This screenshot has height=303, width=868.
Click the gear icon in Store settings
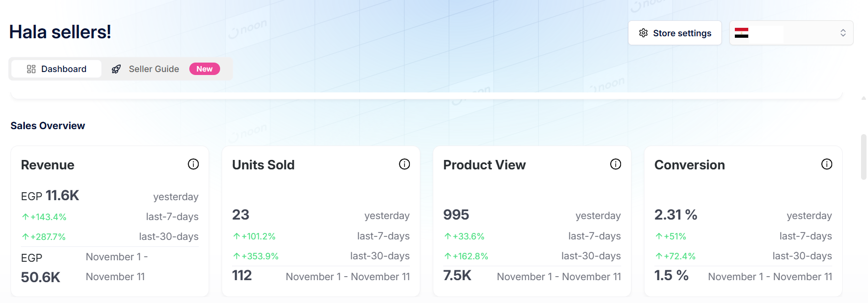[643, 33]
